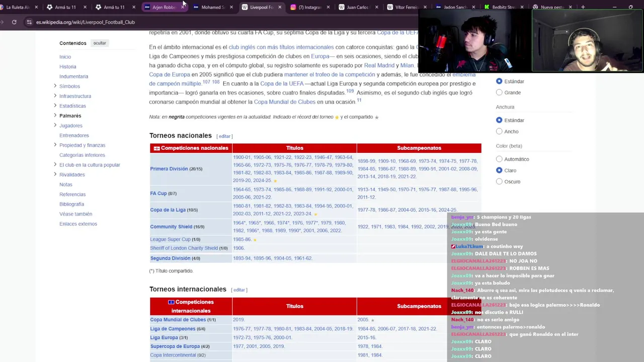
Task: Click the football favicon on first Armá tu 11 tab
Action: (49, 7)
